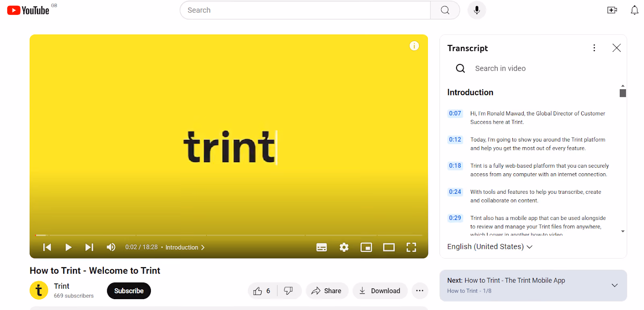The image size is (644, 310).
Task: Toggle subtitles/closed captions
Action: 322,247
